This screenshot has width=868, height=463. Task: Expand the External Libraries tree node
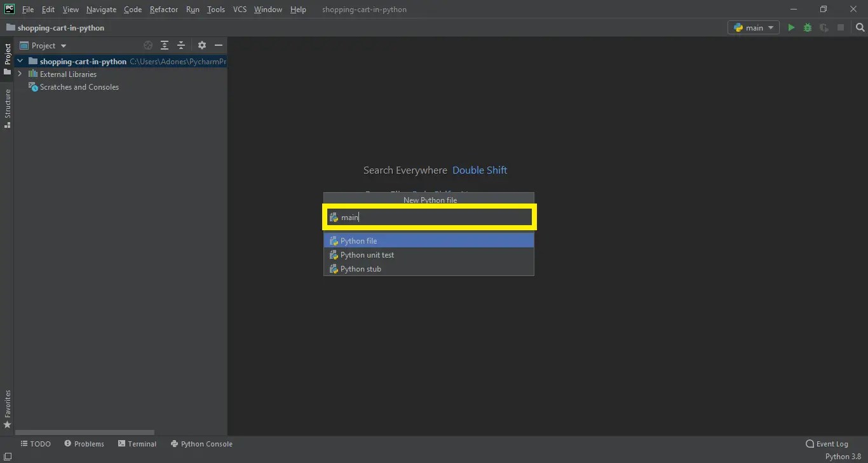(x=20, y=74)
